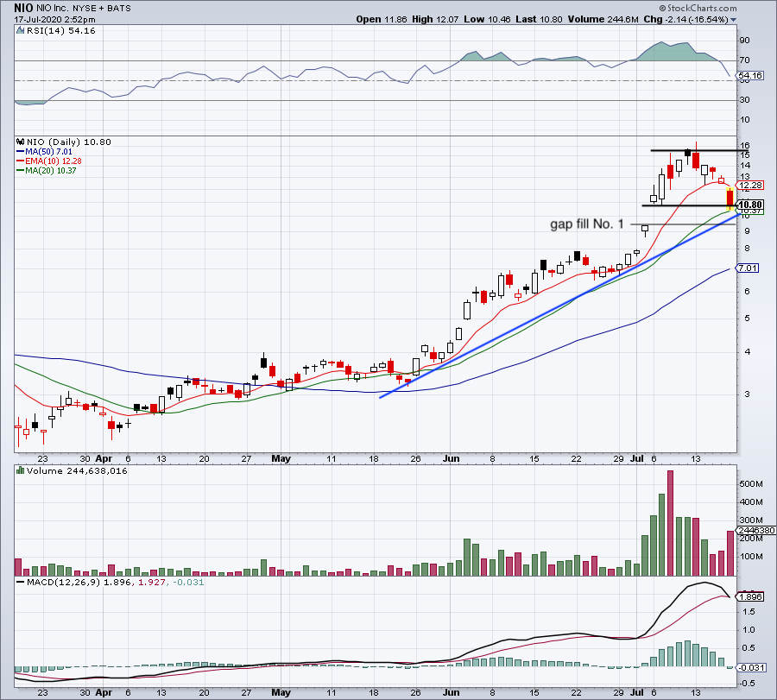The width and height of the screenshot is (777, 700).
Task: Click the 30 RSI axis label
Action: [x=744, y=100]
